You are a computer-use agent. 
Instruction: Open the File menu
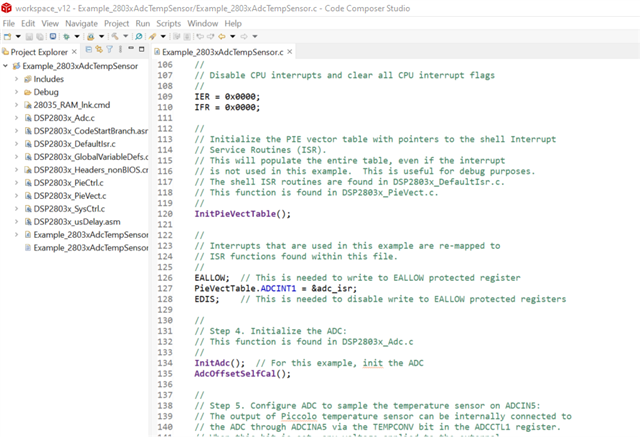(9, 24)
